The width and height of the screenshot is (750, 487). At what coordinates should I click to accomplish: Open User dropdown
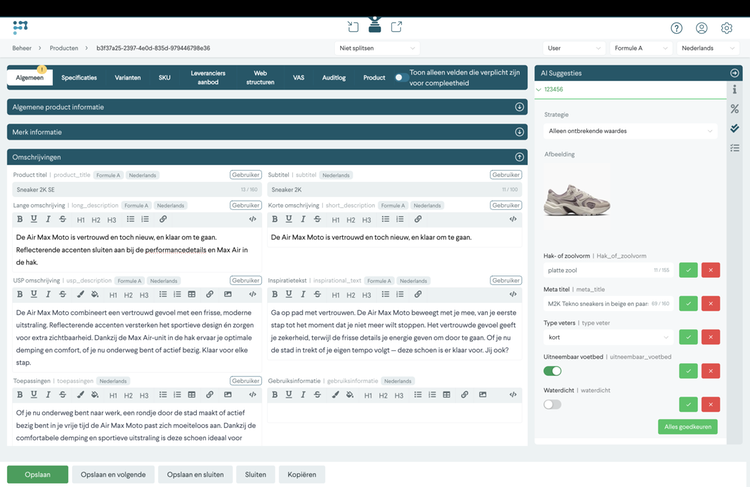[574, 48]
